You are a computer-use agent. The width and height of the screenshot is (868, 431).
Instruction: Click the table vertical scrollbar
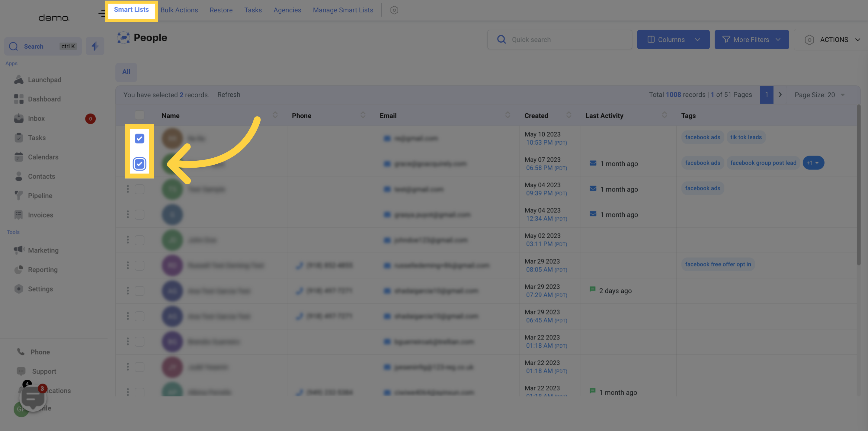pos(859,185)
